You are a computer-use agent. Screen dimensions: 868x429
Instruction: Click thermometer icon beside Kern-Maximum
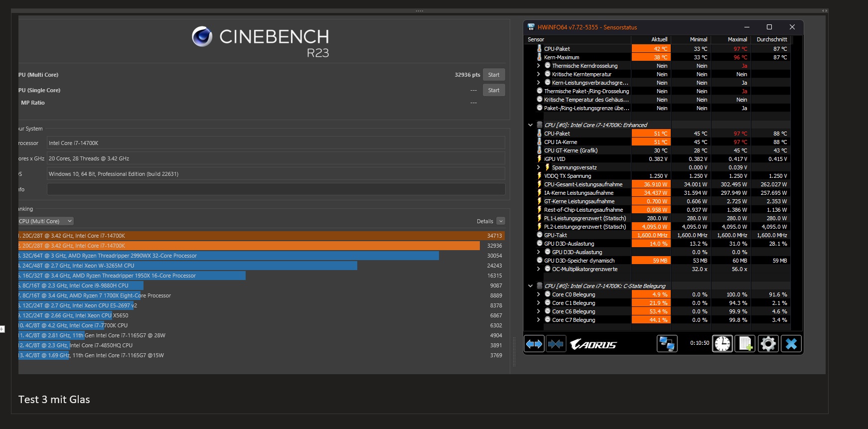click(539, 57)
